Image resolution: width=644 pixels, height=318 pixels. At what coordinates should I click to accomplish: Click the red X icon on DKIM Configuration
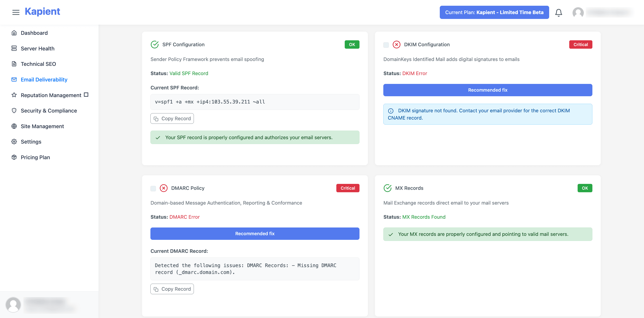click(397, 44)
